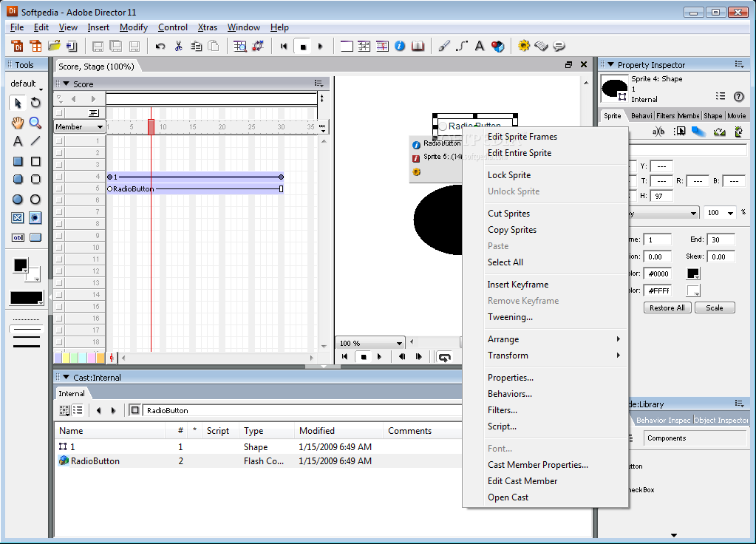Select the Text tool in Tools panel
Viewport: 756px width, 544px height.
click(x=18, y=141)
